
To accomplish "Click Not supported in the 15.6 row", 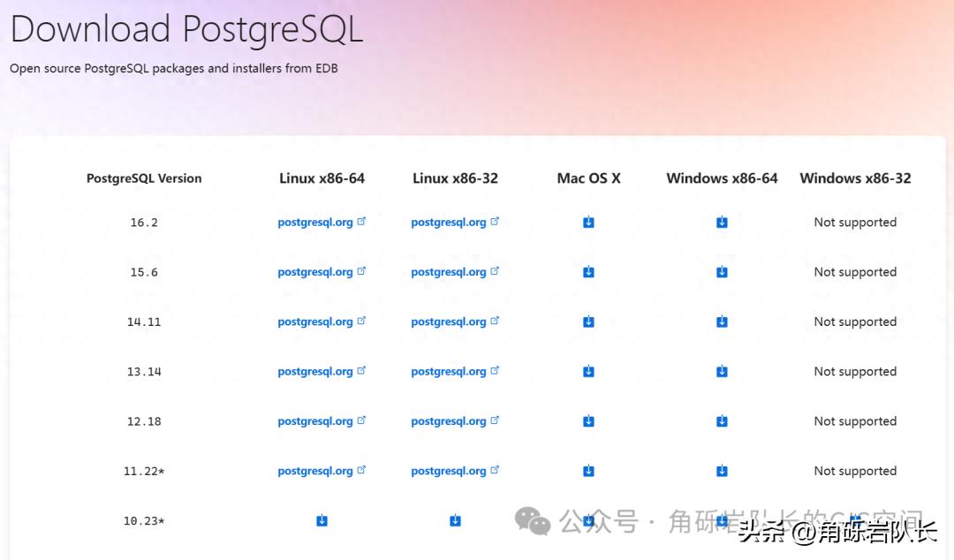I will pos(855,272).
